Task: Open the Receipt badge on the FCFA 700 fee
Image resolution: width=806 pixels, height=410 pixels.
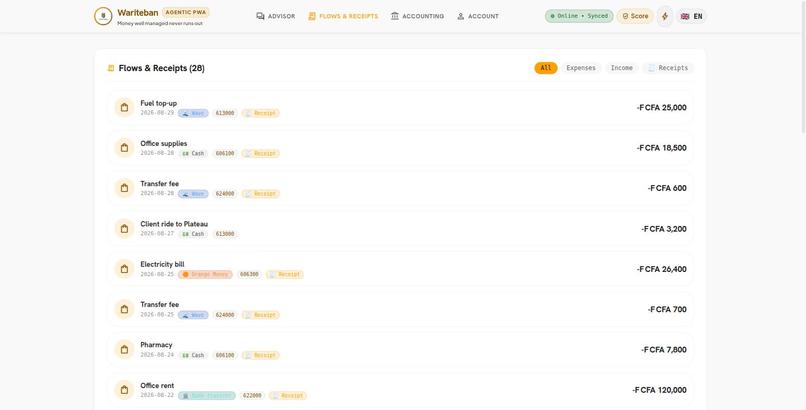Action: [261, 315]
